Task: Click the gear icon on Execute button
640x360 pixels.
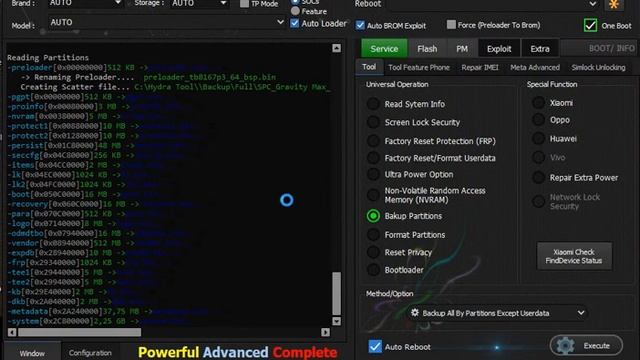Action: point(565,346)
